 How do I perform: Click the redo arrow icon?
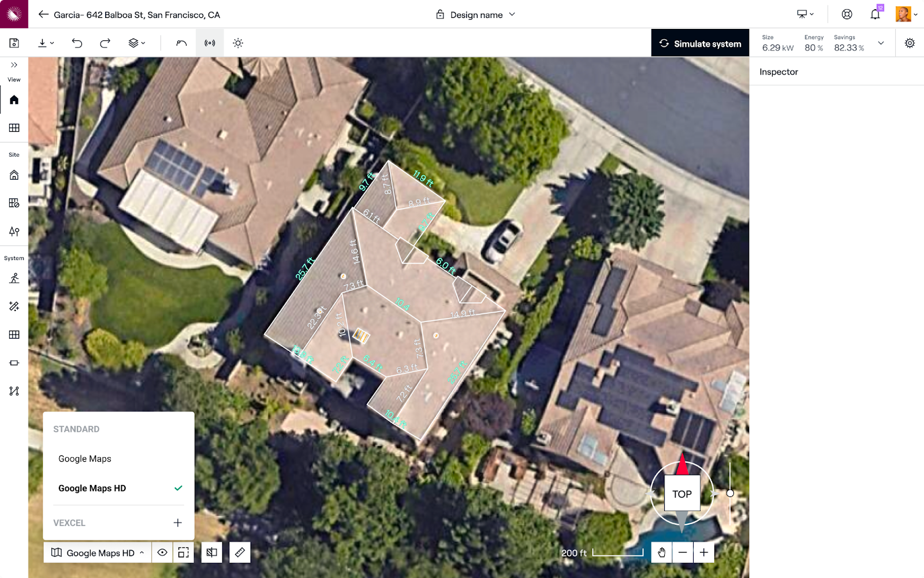(105, 43)
